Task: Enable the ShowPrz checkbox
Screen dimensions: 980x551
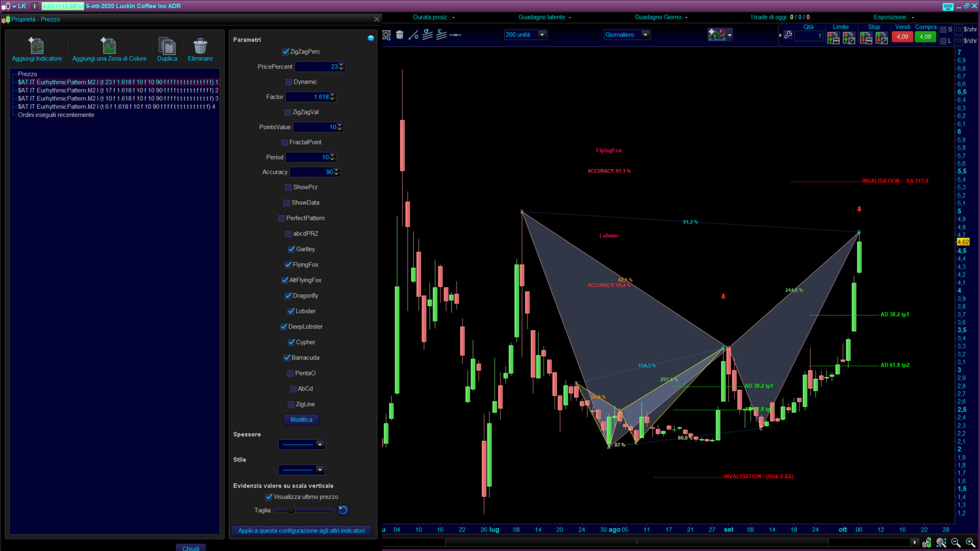Action: click(288, 187)
